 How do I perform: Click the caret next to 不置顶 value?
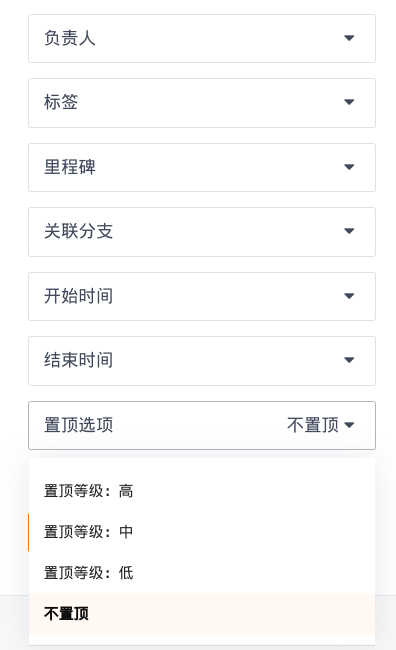click(x=349, y=425)
